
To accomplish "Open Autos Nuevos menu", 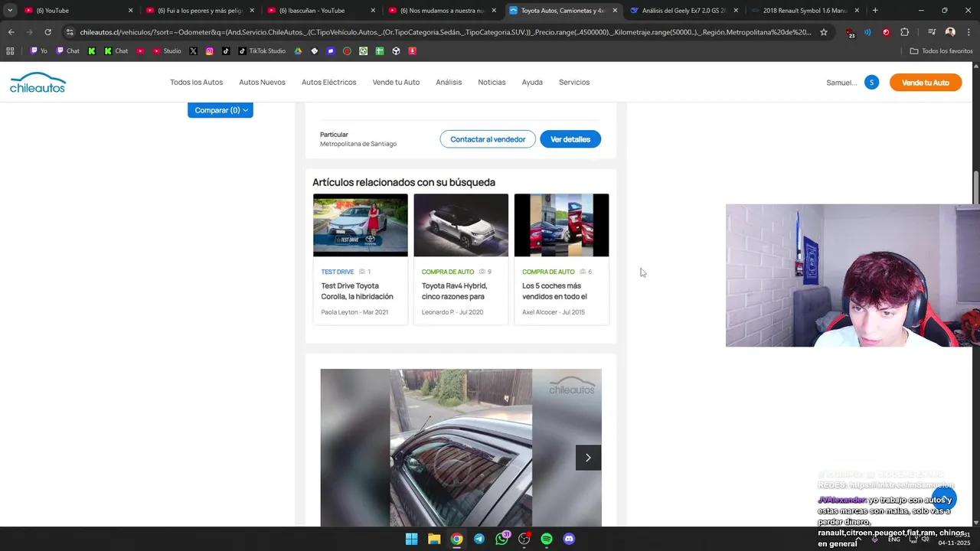I will point(262,83).
